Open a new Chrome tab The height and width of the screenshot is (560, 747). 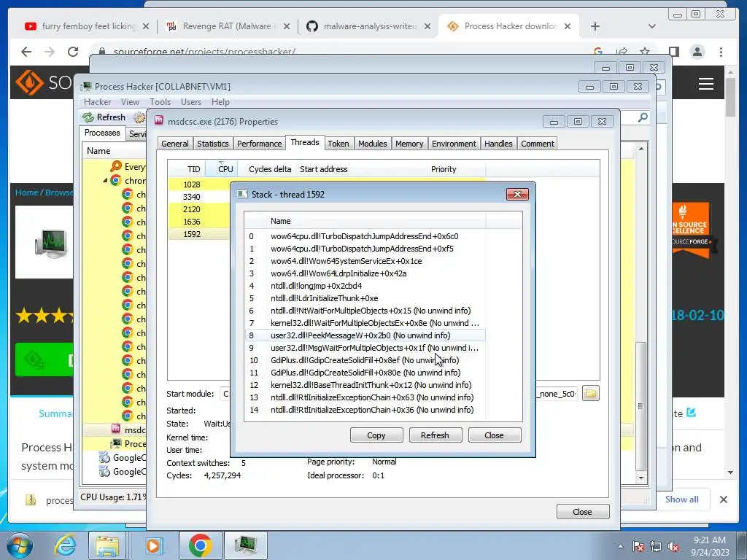coord(595,26)
